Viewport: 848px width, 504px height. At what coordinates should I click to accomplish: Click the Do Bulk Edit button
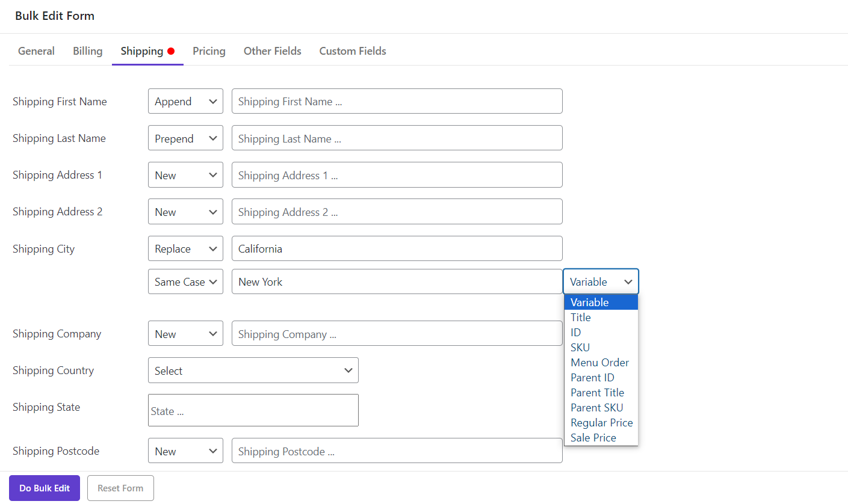click(45, 488)
